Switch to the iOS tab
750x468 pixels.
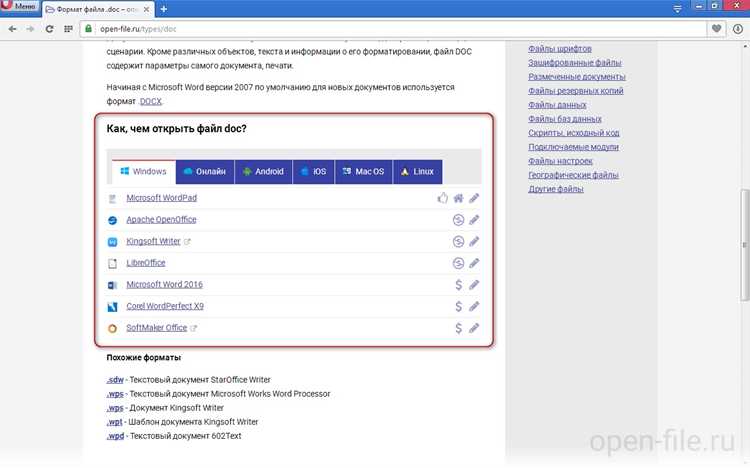click(x=314, y=171)
